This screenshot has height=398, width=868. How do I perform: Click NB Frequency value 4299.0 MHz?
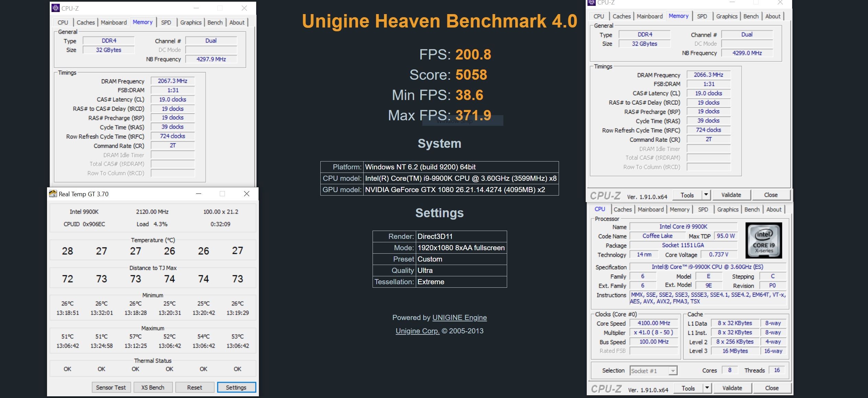coord(747,53)
